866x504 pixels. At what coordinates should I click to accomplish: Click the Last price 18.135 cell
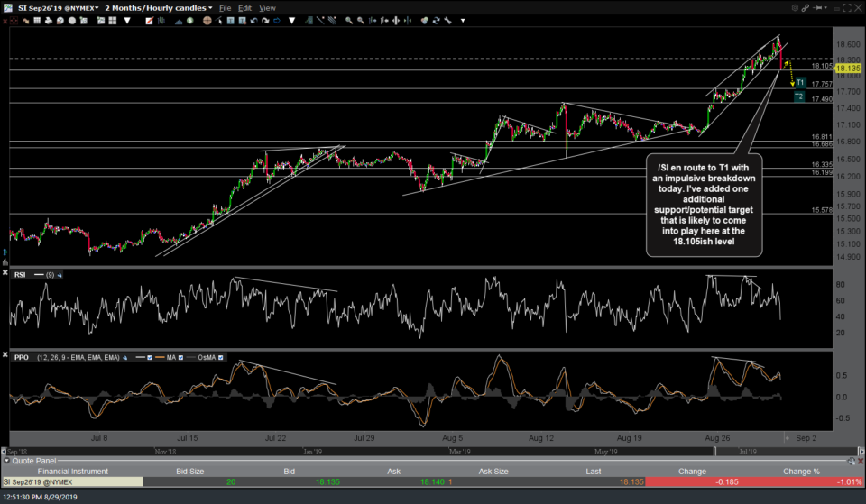631,482
